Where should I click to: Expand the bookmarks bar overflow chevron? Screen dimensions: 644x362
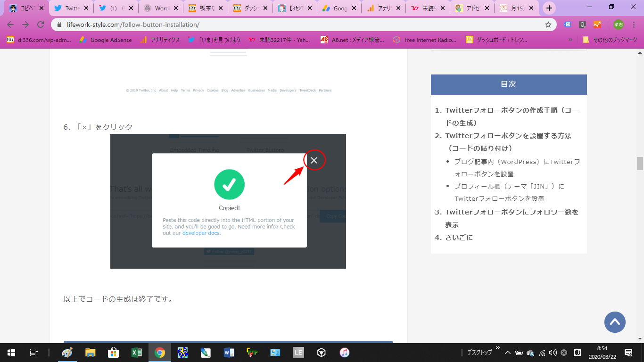coord(570,40)
